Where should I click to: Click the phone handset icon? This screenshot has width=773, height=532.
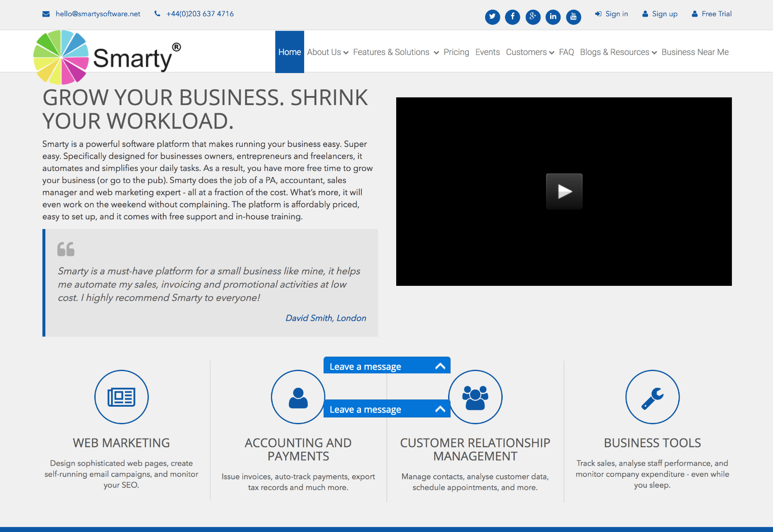(x=157, y=14)
